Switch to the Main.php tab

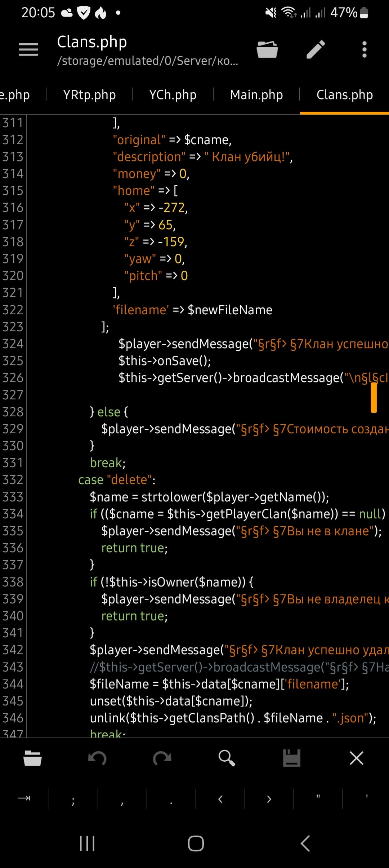click(256, 95)
